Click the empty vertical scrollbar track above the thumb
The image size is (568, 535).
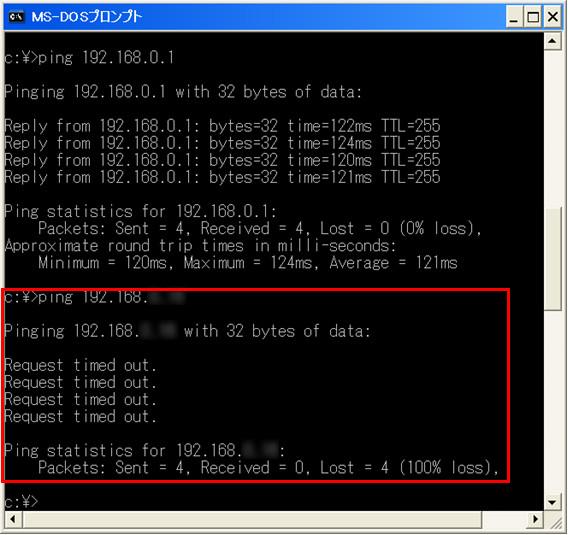[552, 129]
